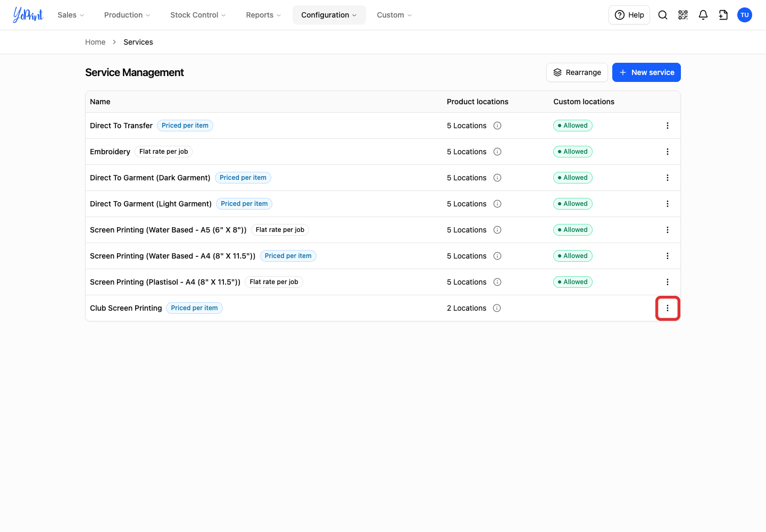
Task: Click Flat rate per job tag on Embroidery
Action: pos(163,152)
